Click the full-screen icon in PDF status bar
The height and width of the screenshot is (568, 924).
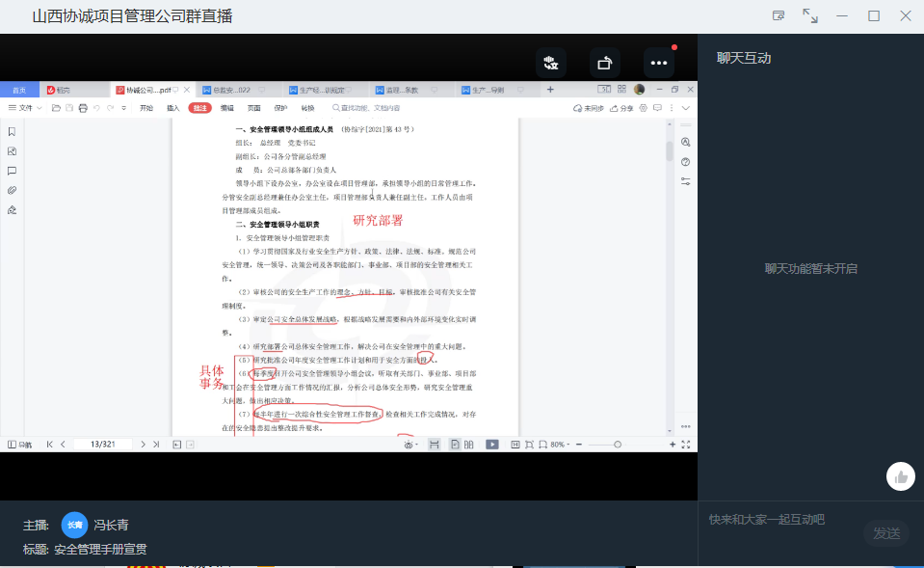click(686, 445)
